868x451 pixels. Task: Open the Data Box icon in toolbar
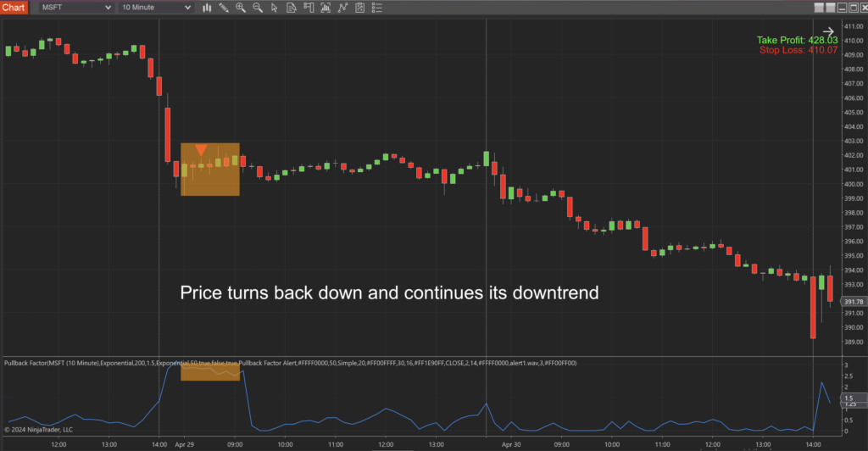(x=292, y=8)
